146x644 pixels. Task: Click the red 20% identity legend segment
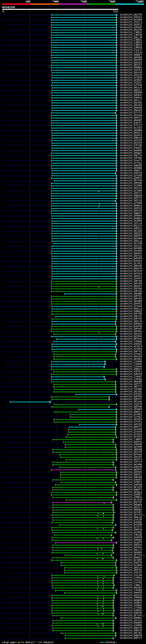pyautogui.click(x=16, y=4)
